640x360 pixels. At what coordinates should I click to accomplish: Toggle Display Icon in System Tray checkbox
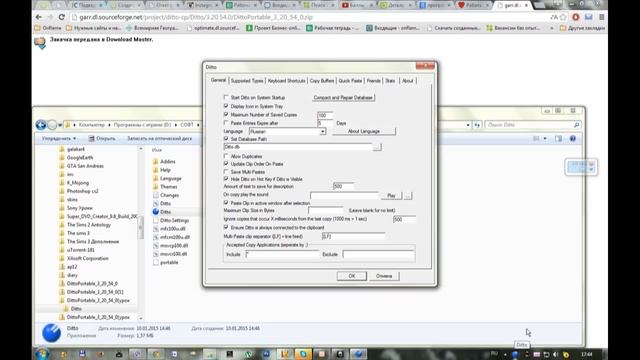click(x=226, y=106)
